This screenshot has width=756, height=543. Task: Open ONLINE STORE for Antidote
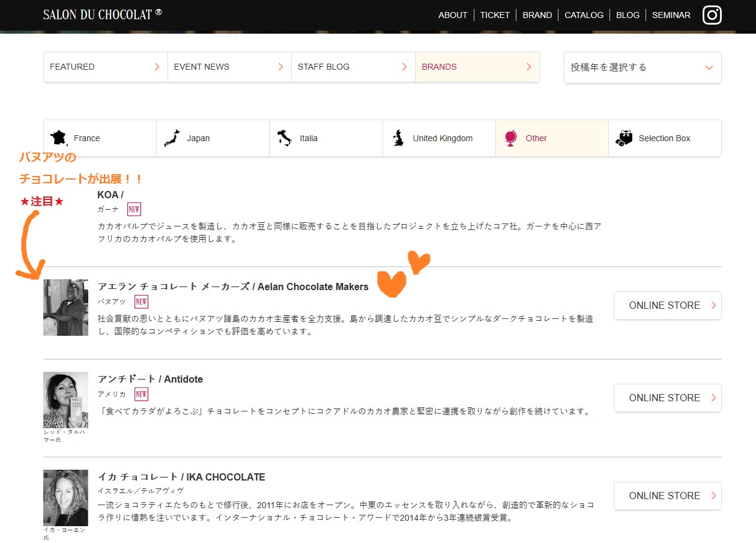click(x=668, y=398)
